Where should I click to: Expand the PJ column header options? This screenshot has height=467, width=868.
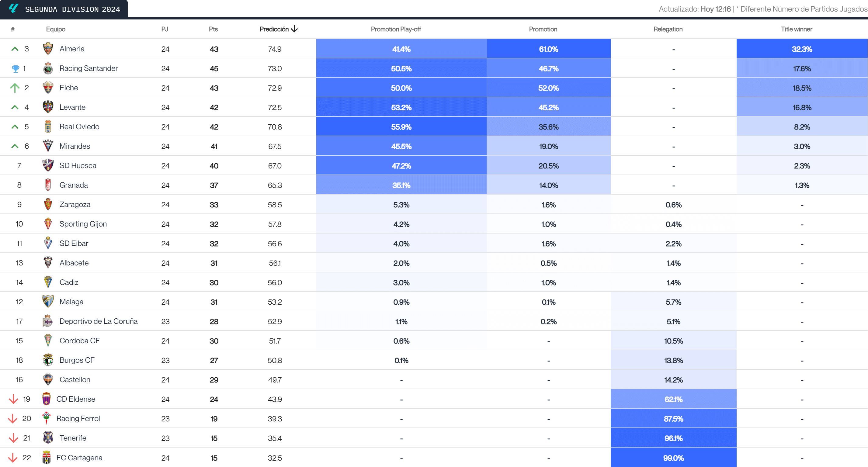[164, 29]
